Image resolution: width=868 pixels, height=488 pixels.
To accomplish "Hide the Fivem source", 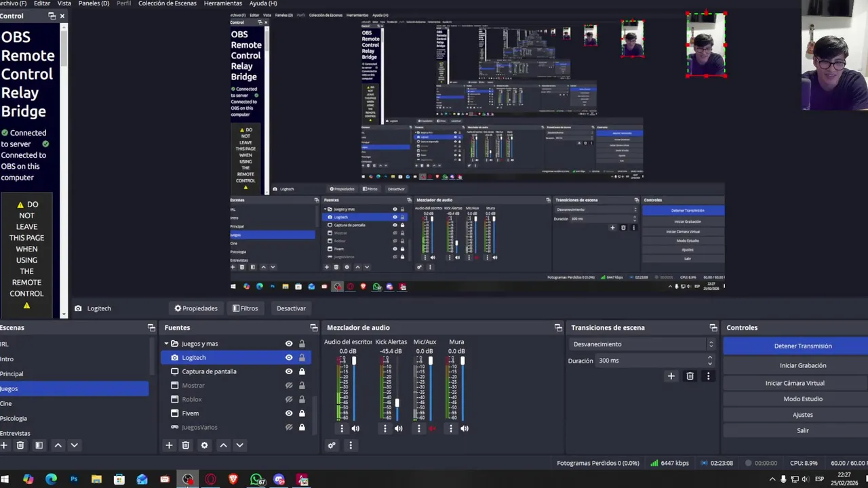I will (289, 413).
